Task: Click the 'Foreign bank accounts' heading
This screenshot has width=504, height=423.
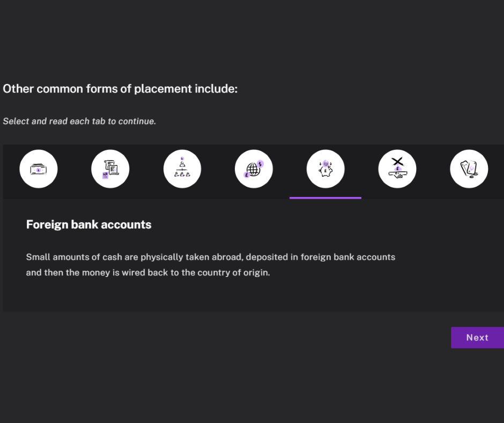Action: point(88,225)
